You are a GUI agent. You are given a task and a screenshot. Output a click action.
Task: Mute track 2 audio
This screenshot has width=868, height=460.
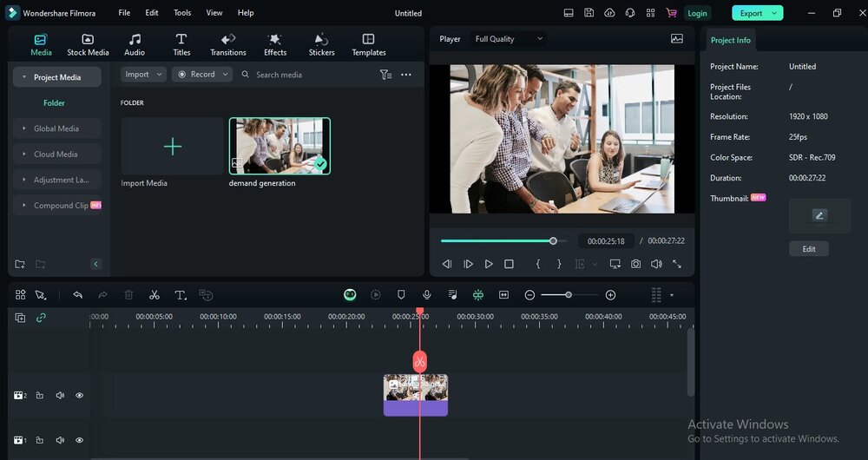(60, 395)
